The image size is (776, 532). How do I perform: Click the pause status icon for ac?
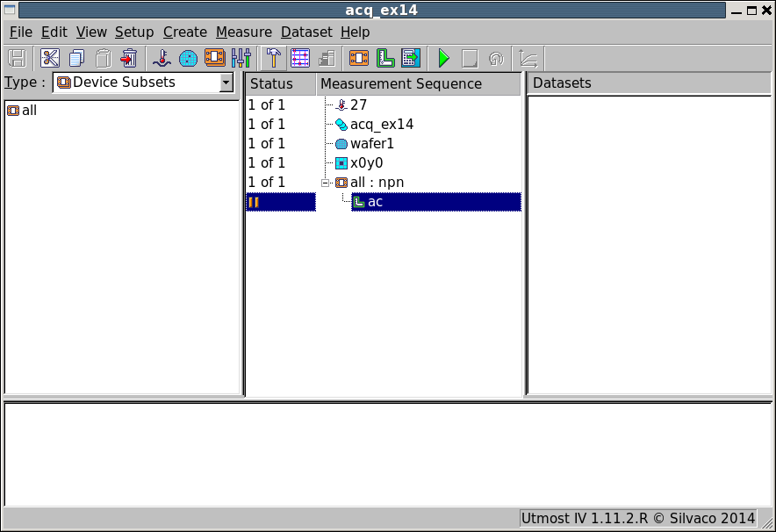[254, 202]
